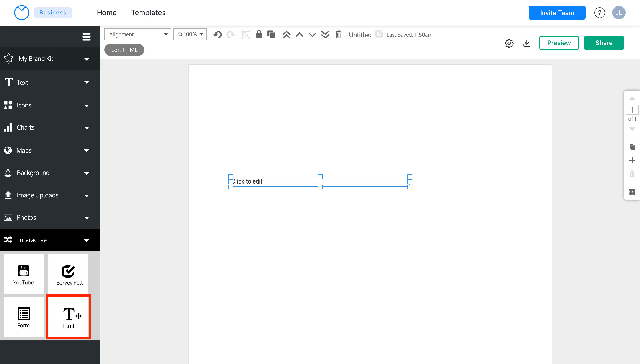The height and width of the screenshot is (364, 640).
Task: Click the download icon
Action: tap(527, 43)
